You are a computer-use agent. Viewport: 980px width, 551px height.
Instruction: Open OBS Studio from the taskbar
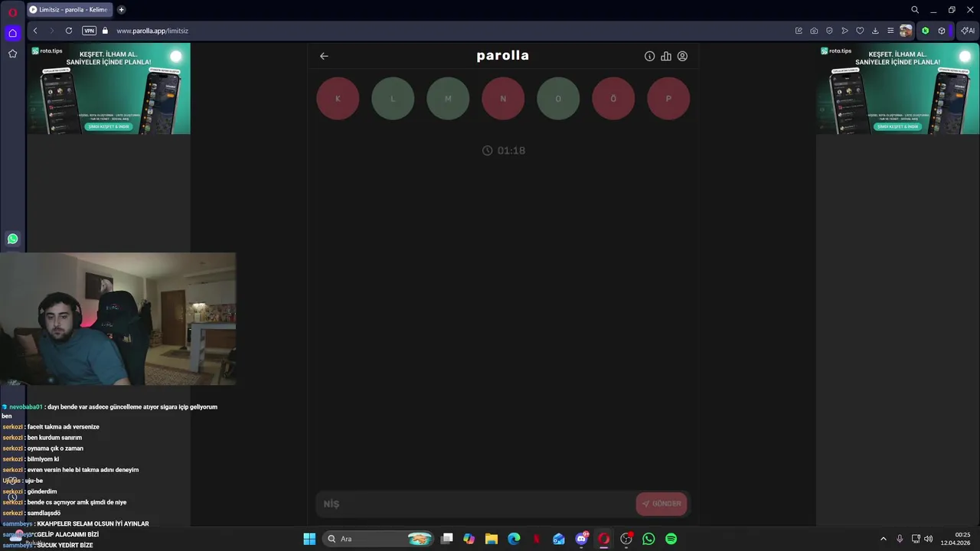(626, 539)
